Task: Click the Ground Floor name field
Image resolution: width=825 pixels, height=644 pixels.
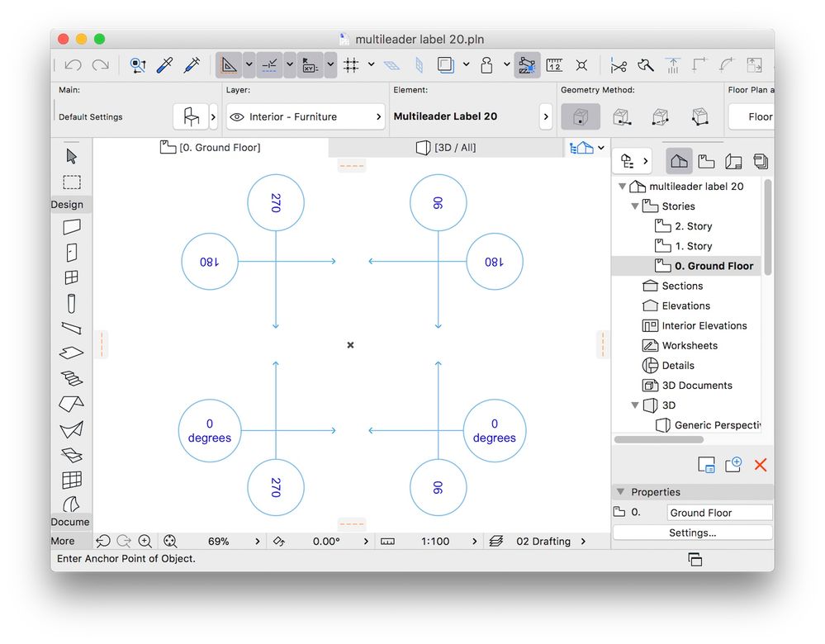Action: click(719, 513)
